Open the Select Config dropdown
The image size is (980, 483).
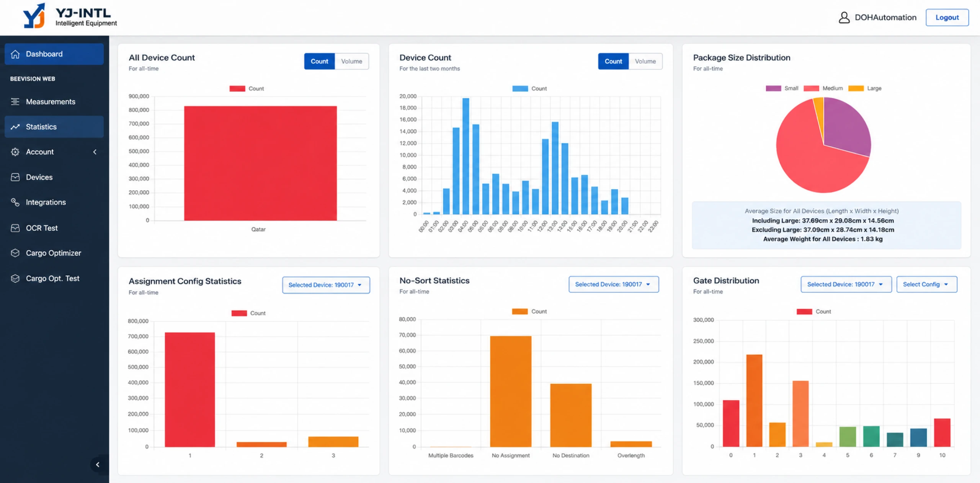(x=927, y=284)
